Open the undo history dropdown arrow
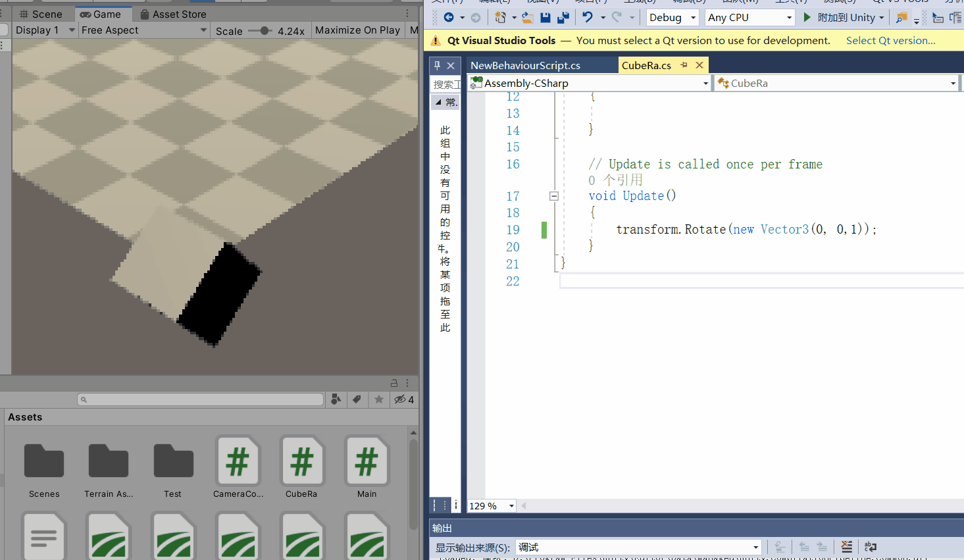The image size is (964, 560). click(x=603, y=18)
